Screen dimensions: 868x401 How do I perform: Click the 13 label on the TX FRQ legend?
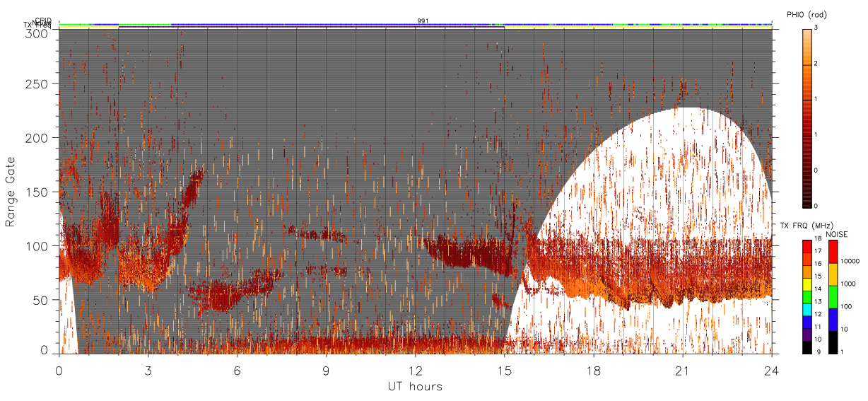click(818, 301)
